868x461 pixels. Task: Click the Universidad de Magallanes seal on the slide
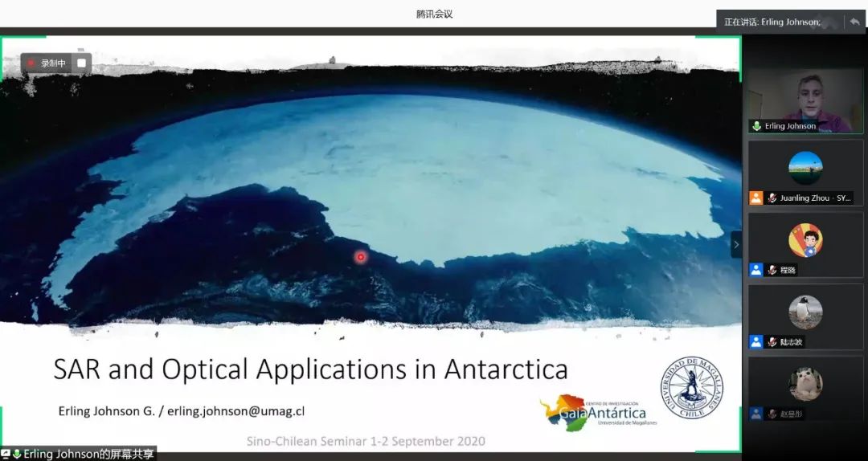[690, 387]
